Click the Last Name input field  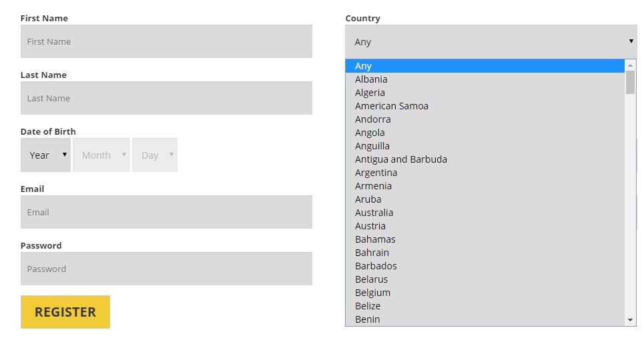point(166,98)
